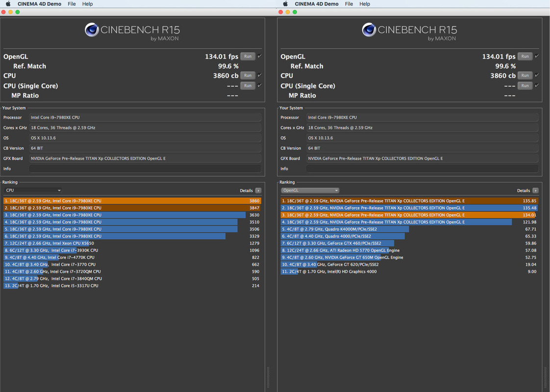Viewport: 550px width, 392px height.
Task: Run OpenGL test in right window
Action: click(x=525, y=56)
